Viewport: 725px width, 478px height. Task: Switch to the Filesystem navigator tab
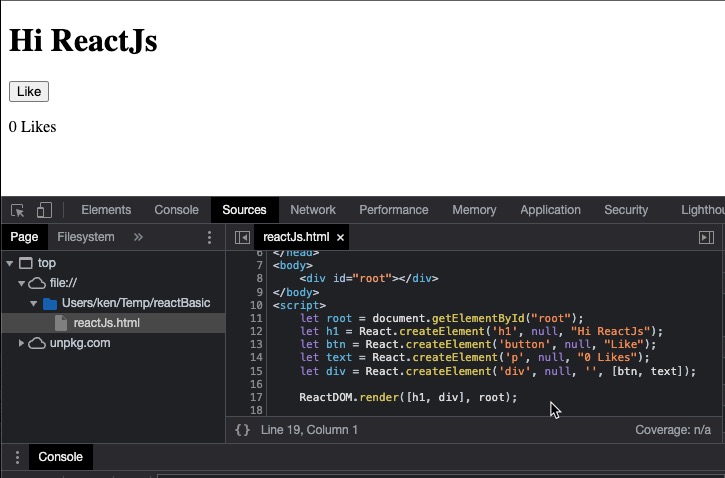pos(86,237)
